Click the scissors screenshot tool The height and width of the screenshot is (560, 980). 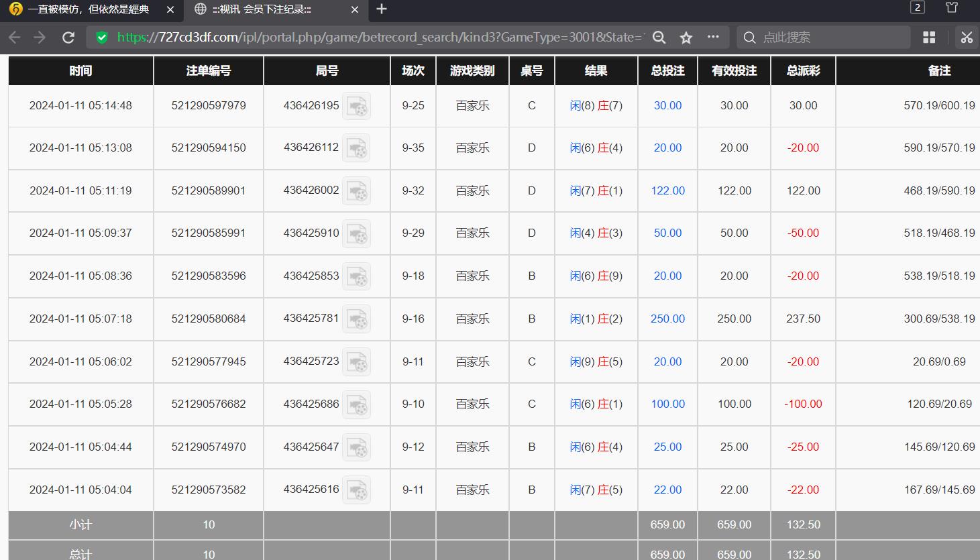pyautogui.click(x=967, y=38)
